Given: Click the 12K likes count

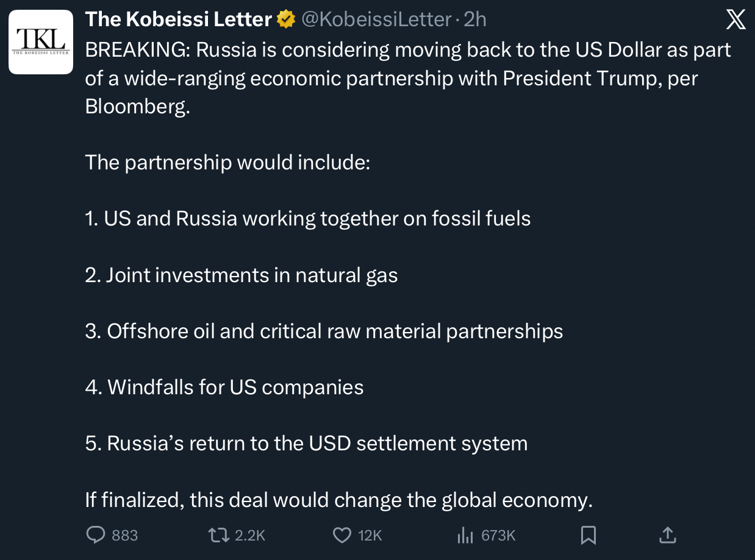Looking at the screenshot, I should (x=370, y=536).
